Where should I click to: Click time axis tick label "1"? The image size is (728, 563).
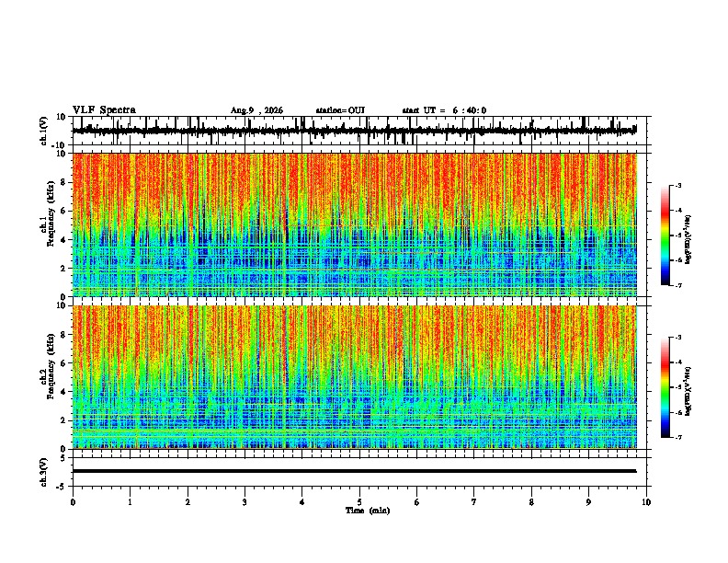(130, 502)
